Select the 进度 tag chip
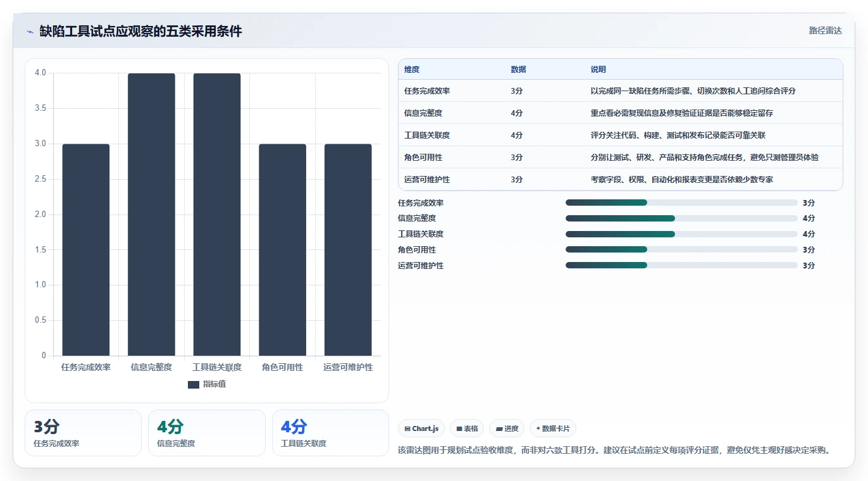This screenshot has height=481, width=868. (507, 428)
